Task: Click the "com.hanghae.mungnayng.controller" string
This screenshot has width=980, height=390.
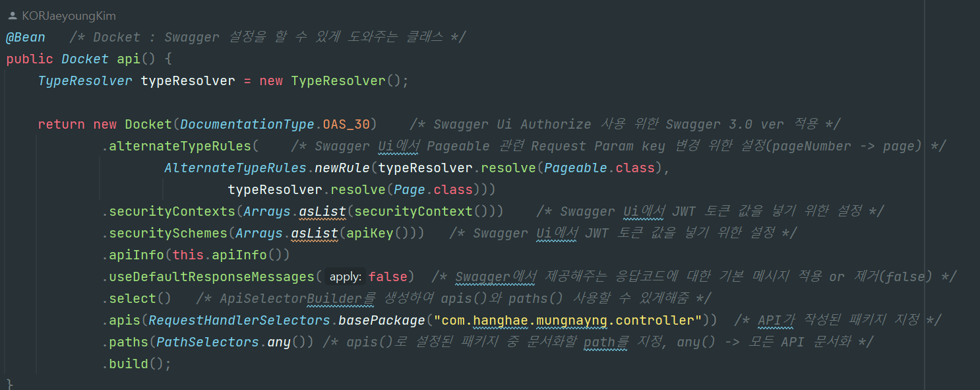Action: tap(568, 320)
